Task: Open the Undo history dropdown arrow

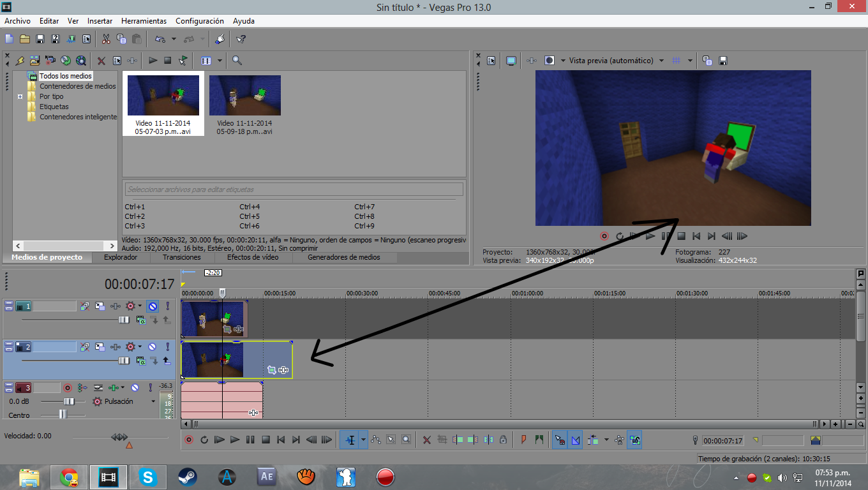Action: [174, 39]
